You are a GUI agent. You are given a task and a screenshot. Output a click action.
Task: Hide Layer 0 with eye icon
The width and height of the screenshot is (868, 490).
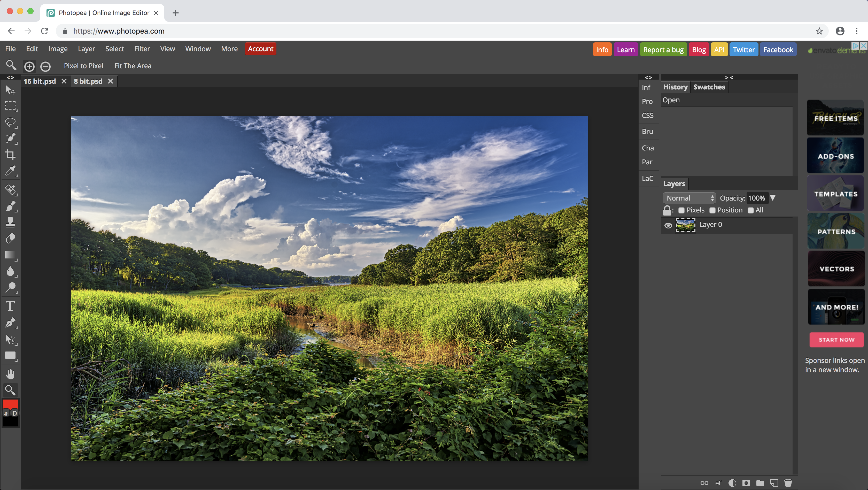(x=668, y=225)
